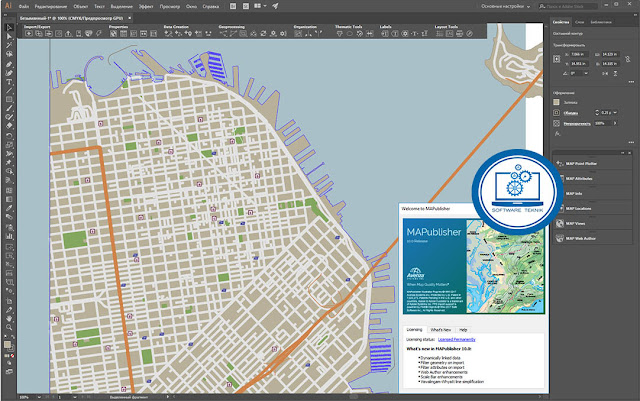Flip horizontally icon in Transform section
Screen dimensions: 640x401
coord(605,74)
